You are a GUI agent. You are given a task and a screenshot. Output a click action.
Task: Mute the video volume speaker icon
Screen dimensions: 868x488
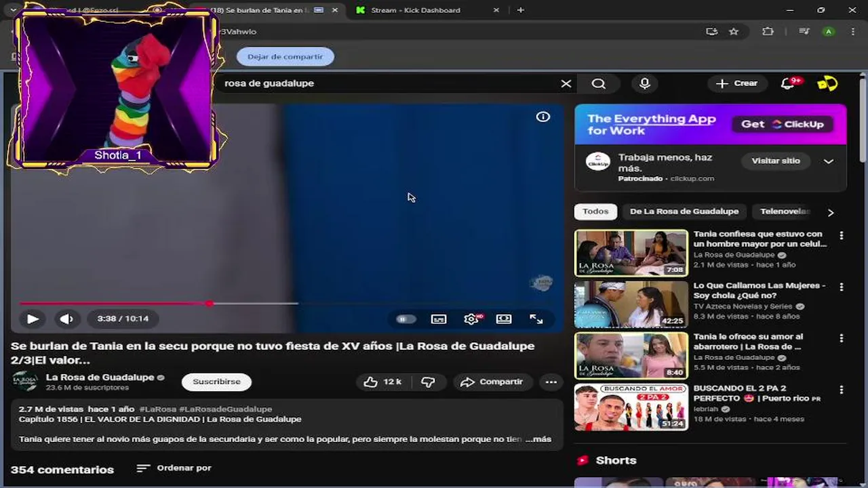66,319
